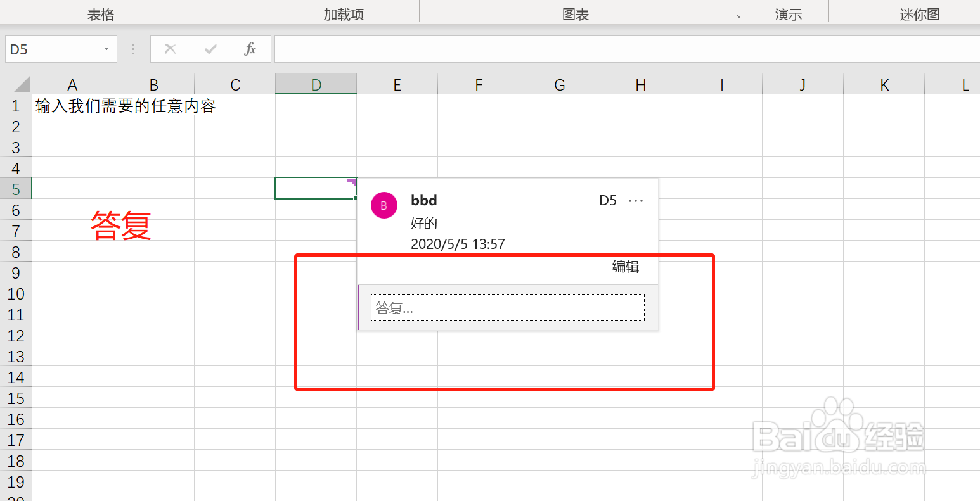Click 编辑 to edit the comment
The image size is (980, 501).
[625, 267]
